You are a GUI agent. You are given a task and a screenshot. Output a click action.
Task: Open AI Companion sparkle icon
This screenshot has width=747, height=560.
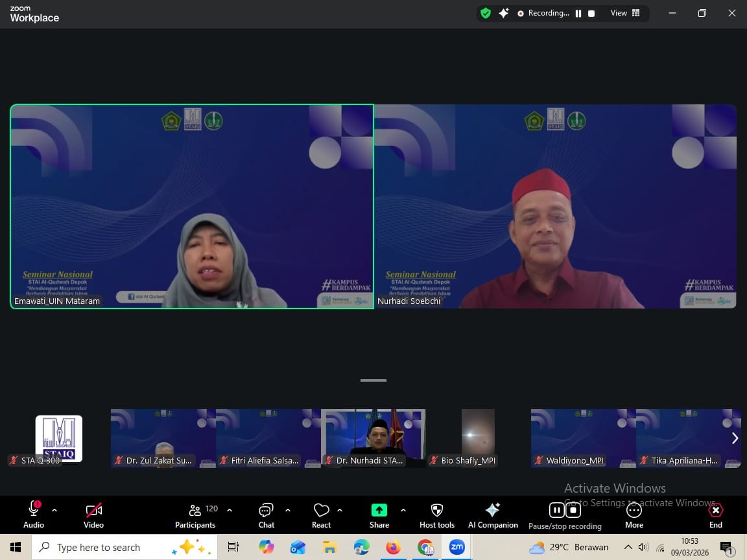click(493, 515)
